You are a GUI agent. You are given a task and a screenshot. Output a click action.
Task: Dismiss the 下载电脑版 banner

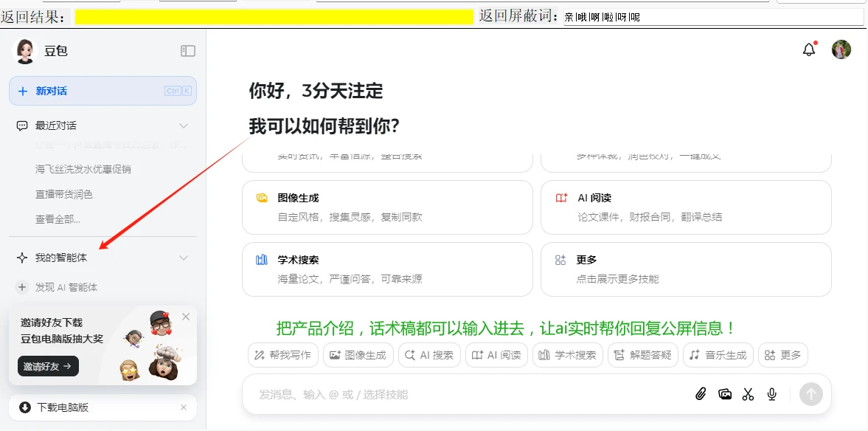[x=184, y=407]
